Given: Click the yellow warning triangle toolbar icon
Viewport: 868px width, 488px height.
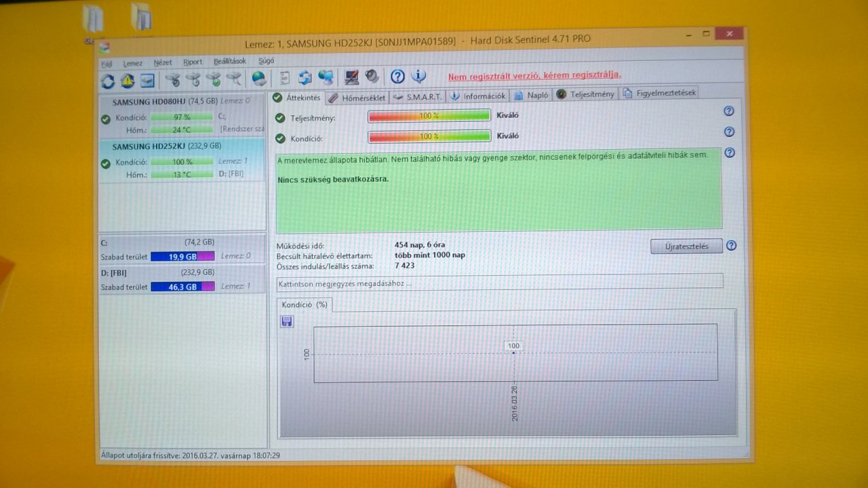Looking at the screenshot, I should pyautogui.click(x=127, y=81).
